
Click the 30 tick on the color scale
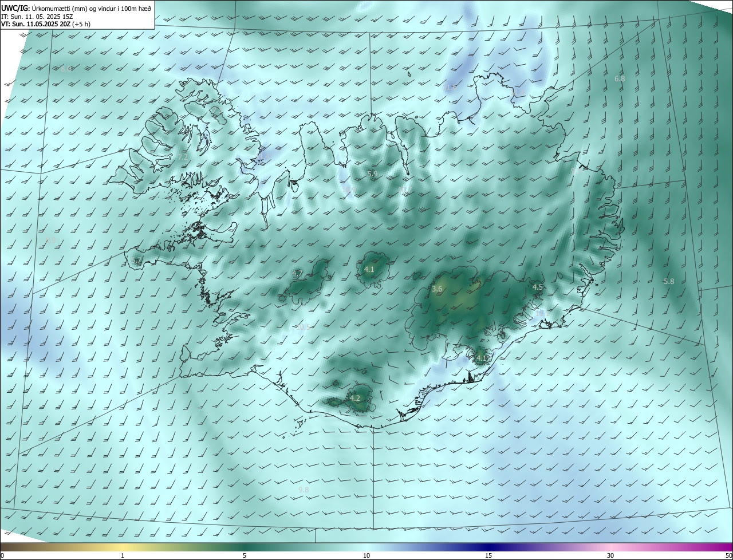(610, 555)
